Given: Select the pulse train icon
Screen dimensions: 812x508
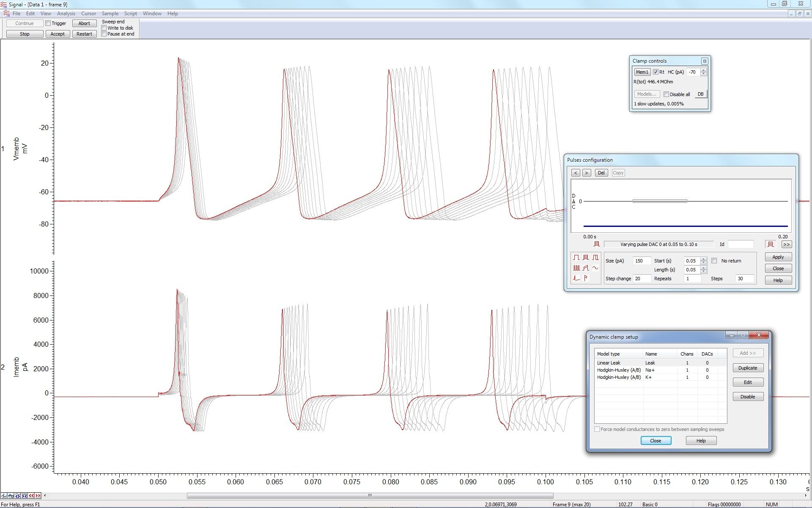Looking at the screenshot, I should coord(576,268).
